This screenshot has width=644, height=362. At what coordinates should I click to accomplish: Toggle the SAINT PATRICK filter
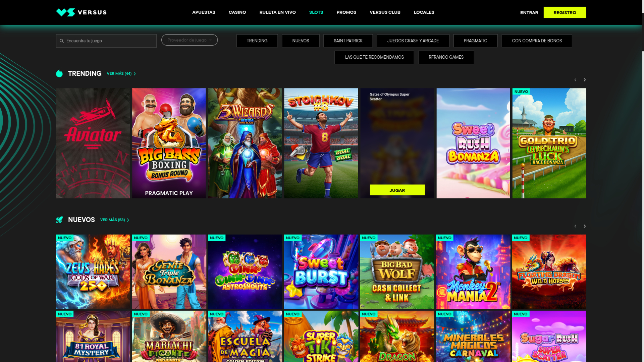pyautogui.click(x=348, y=41)
